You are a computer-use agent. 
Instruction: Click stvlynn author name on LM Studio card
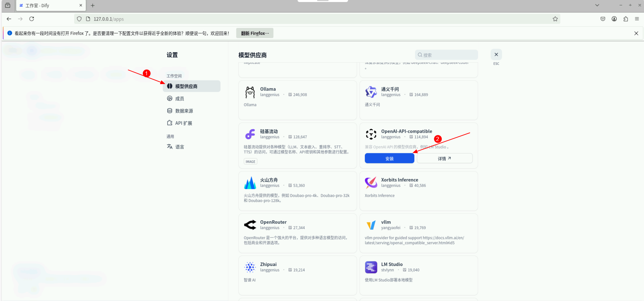click(x=387, y=270)
